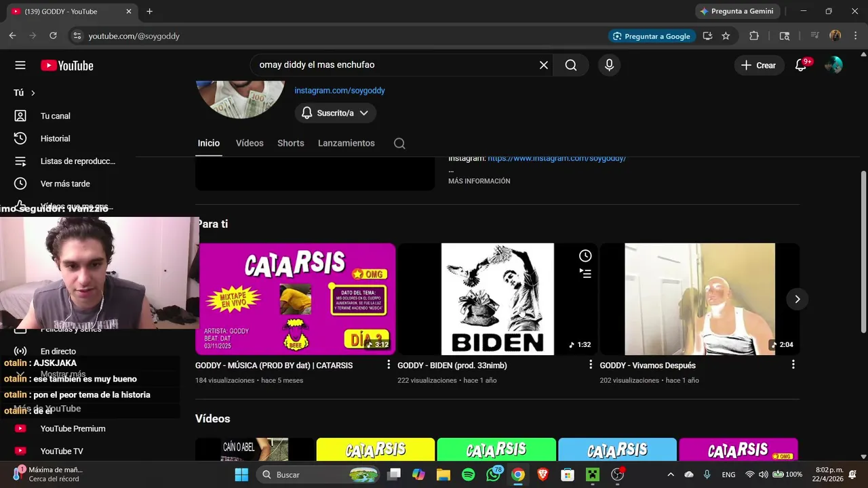The height and width of the screenshot is (488, 868).
Task: Show next Para ti videos arrow
Action: pos(797,299)
